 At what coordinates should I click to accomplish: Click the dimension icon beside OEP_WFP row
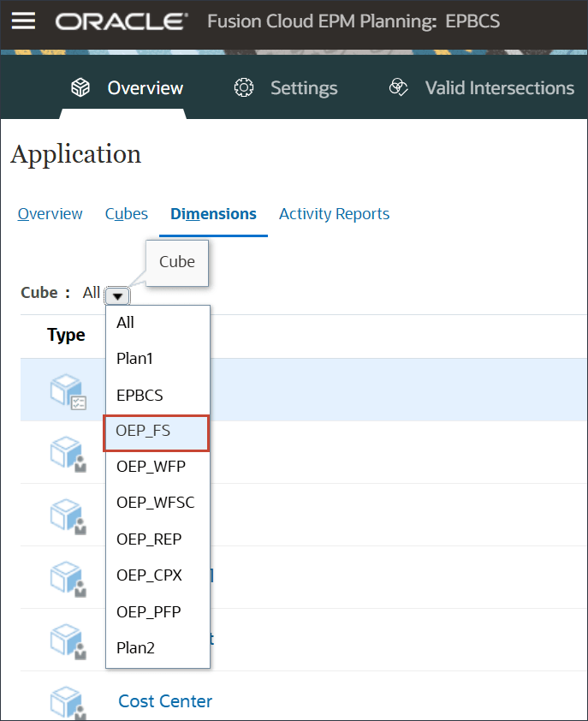pos(68,453)
